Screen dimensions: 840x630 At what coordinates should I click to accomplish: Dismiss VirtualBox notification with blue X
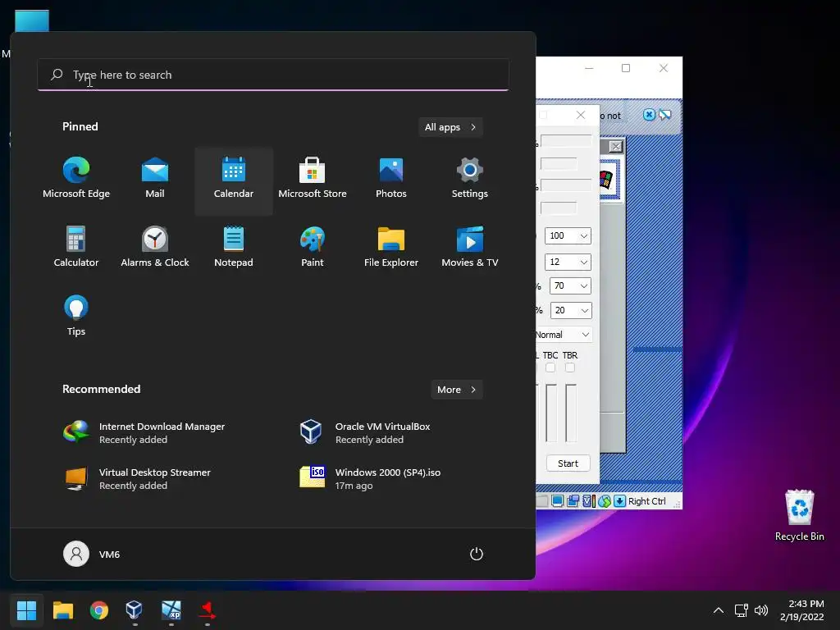pos(649,115)
